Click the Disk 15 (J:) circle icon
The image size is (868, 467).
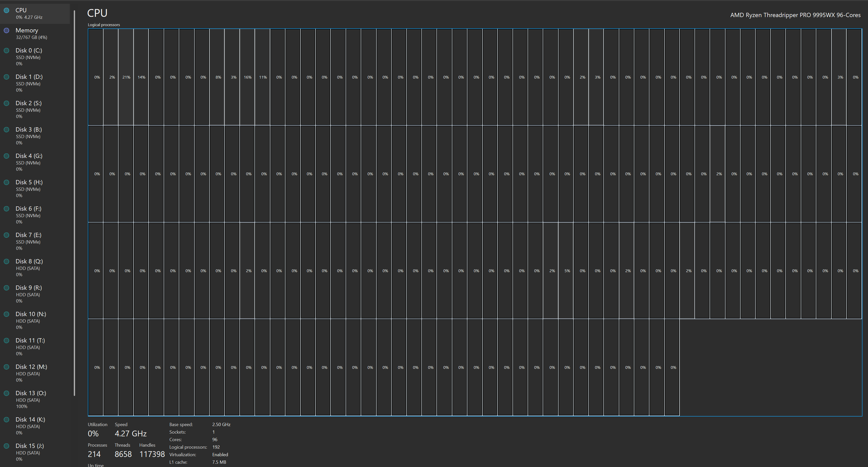tap(7, 446)
